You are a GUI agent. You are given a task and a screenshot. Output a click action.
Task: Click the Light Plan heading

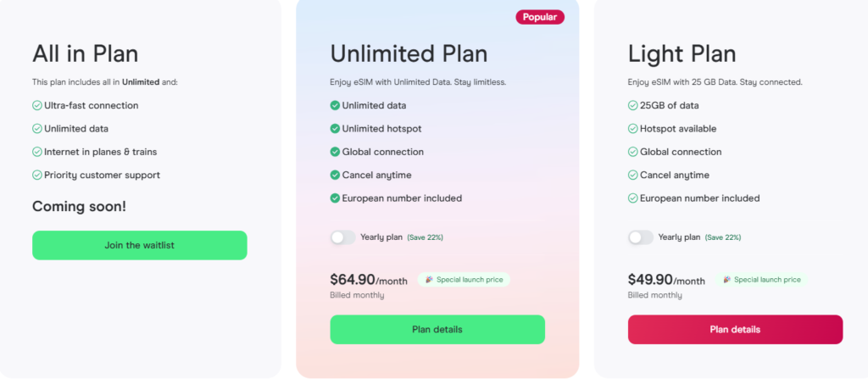tap(682, 54)
